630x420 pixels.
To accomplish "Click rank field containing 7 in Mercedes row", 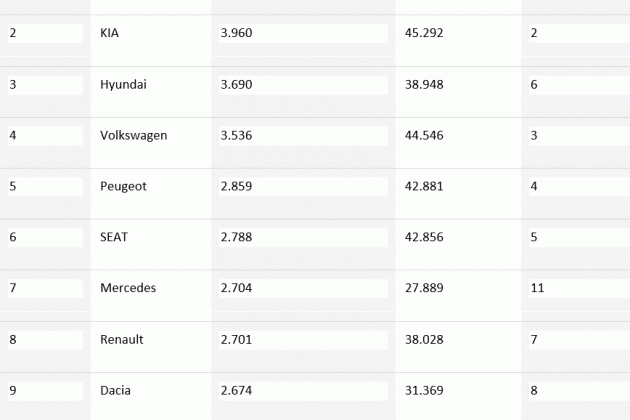I will tap(45, 288).
